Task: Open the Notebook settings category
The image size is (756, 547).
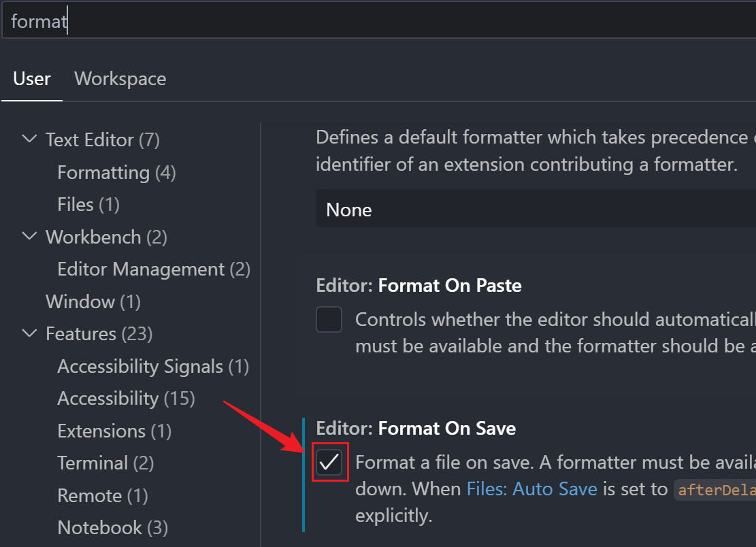Action: (x=112, y=527)
